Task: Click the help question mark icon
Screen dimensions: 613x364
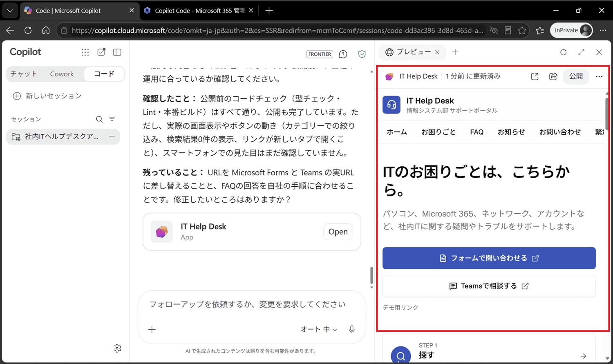Action: 343,54
